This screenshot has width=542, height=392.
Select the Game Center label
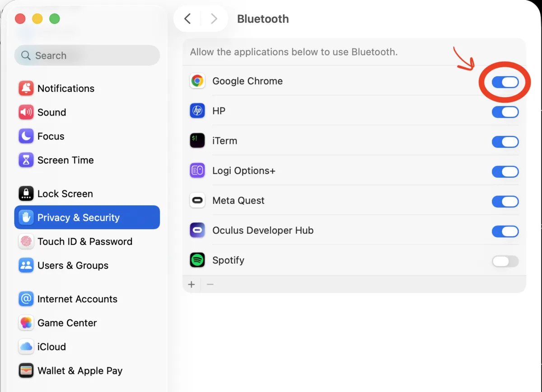67,323
